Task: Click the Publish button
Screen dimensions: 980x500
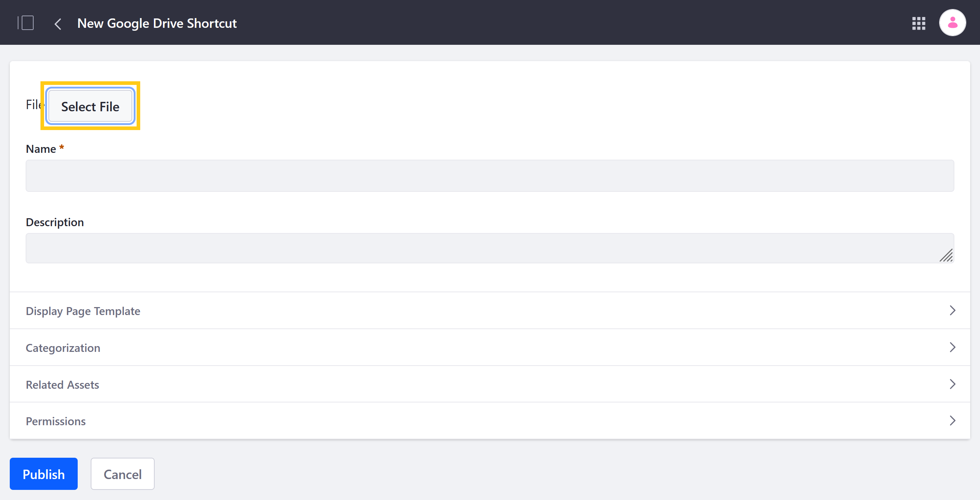Action: pos(43,474)
